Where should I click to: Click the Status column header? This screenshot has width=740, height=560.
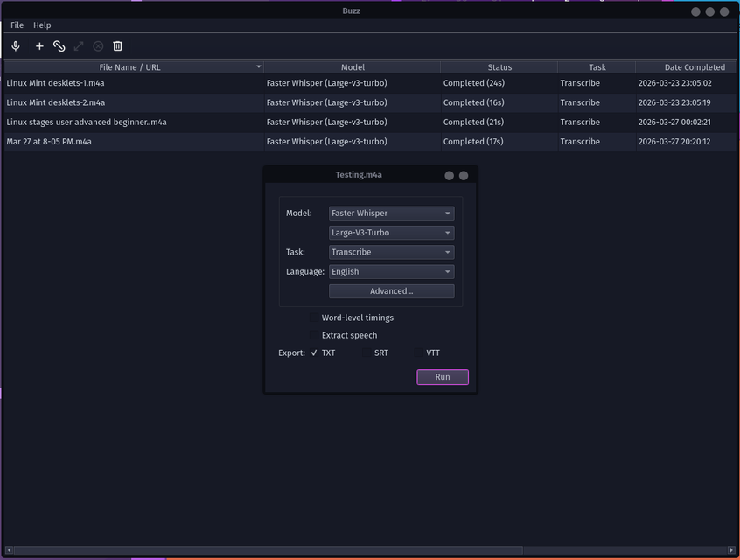(499, 67)
